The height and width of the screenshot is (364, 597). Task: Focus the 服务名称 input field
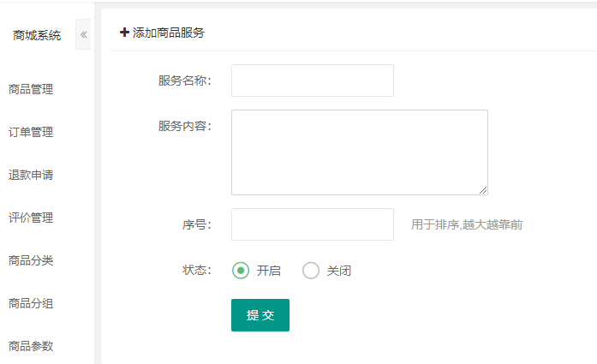tap(312, 81)
